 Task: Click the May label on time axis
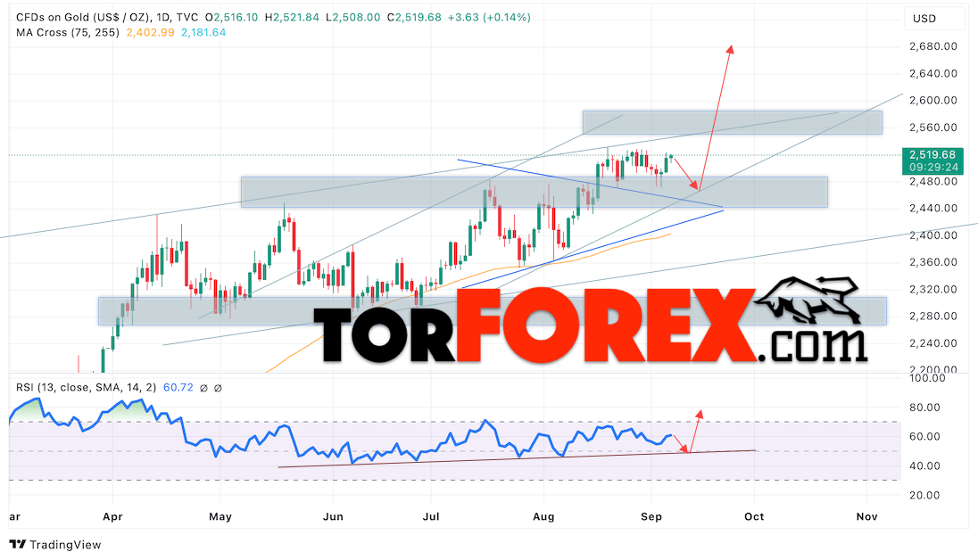click(220, 517)
